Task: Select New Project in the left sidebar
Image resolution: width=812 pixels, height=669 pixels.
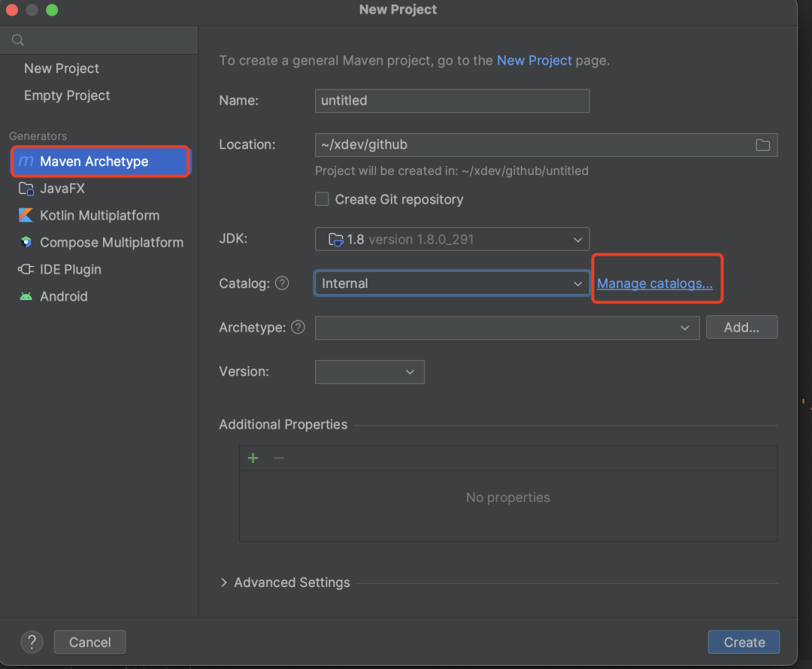Action: pos(62,68)
